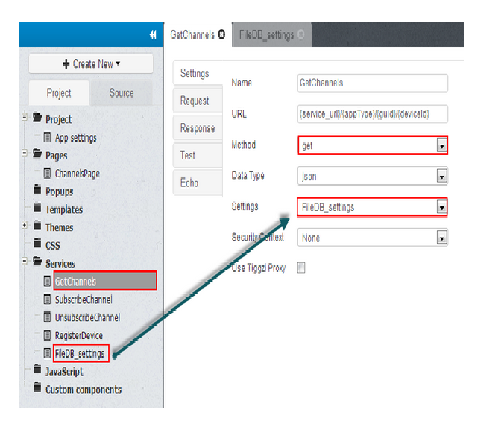This screenshot has height=421, width=504.
Task: Open the Response tab
Action: [197, 128]
